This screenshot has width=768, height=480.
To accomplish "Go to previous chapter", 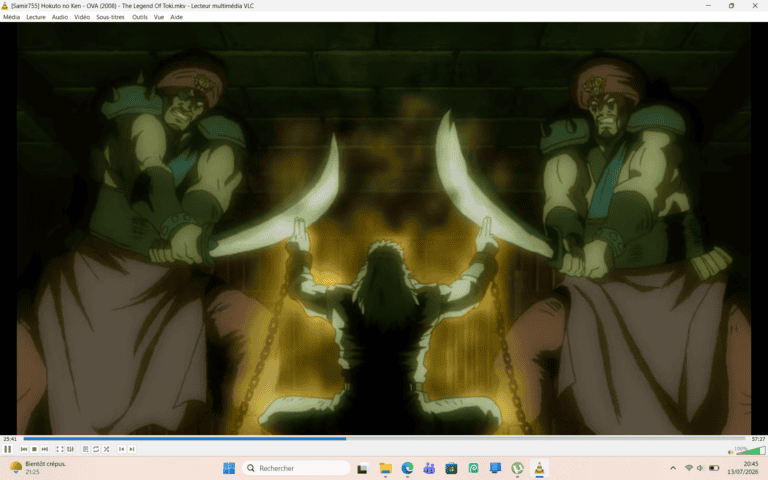I will tap(121, 449).
